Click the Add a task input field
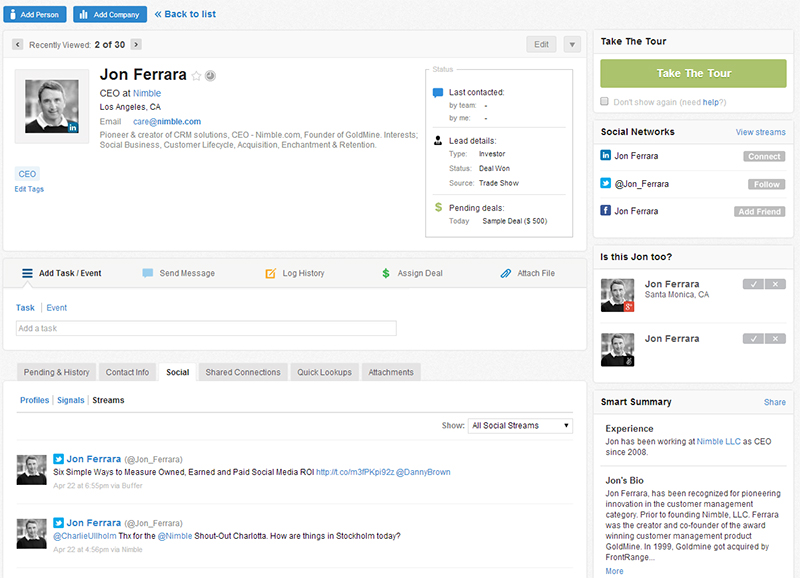This screenshot has width=800, height=578. 206,328
